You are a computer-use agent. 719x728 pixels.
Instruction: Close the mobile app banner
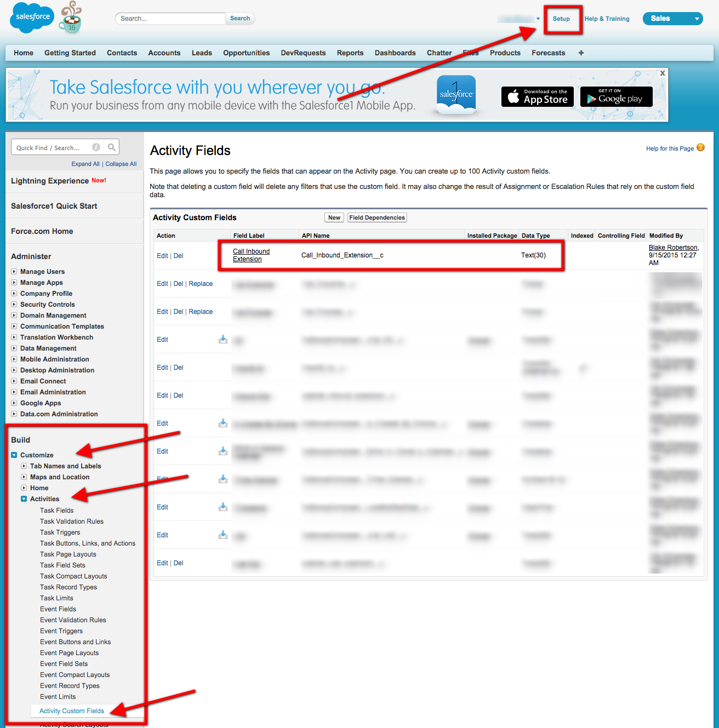(x=663, y=73)
